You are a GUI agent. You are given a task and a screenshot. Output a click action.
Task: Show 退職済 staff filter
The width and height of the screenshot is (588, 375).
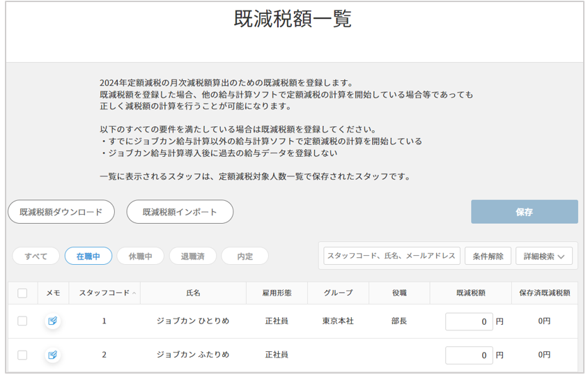point(193,256)
